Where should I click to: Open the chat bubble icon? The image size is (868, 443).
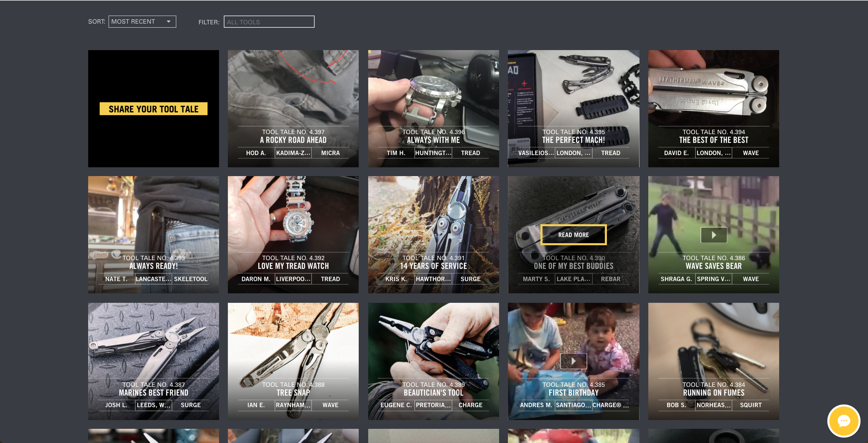pos(843,421)
